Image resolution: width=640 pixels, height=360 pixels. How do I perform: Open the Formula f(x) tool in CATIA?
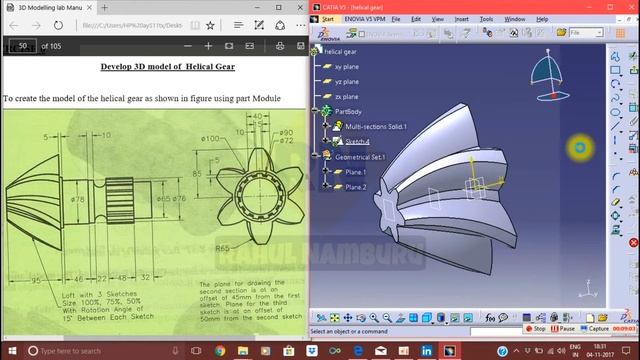point(490,318)
